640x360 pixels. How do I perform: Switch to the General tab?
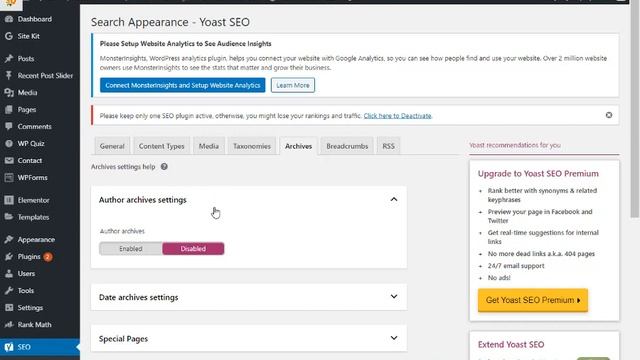(x=112, y=146)
